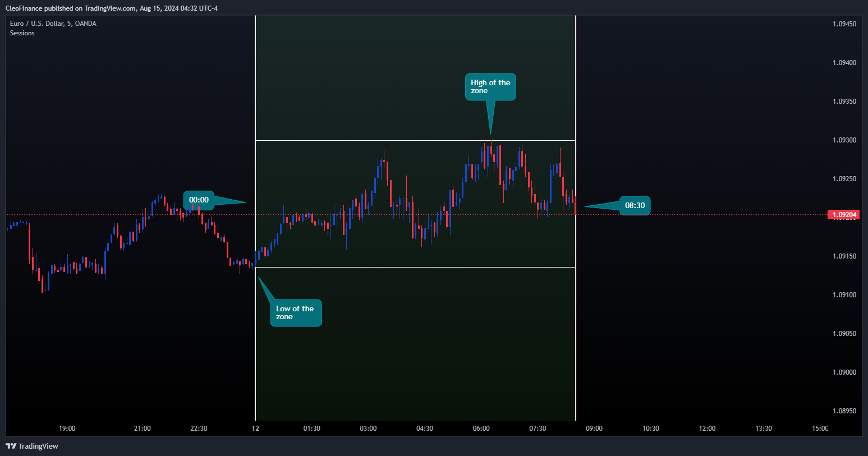This screenshot has height=456, width=868.
Task: Click the 09:00 time axis label
Action: point(594,429)
